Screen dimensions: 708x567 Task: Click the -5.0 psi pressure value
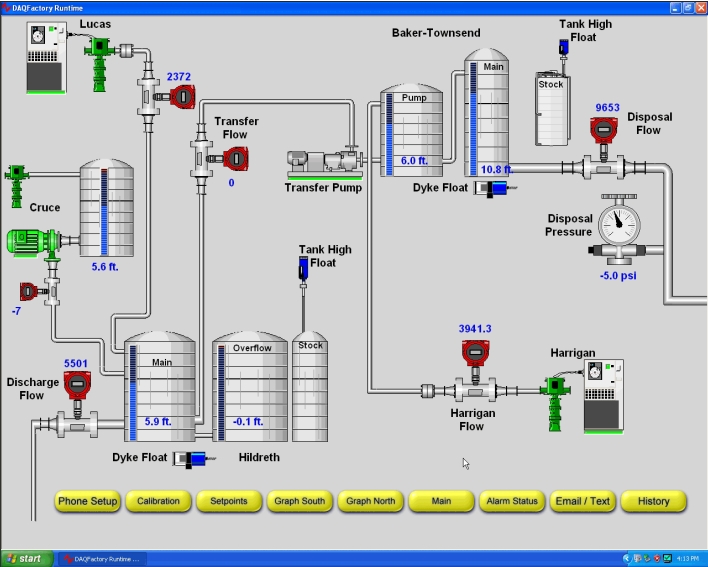(x=618, y=276)
